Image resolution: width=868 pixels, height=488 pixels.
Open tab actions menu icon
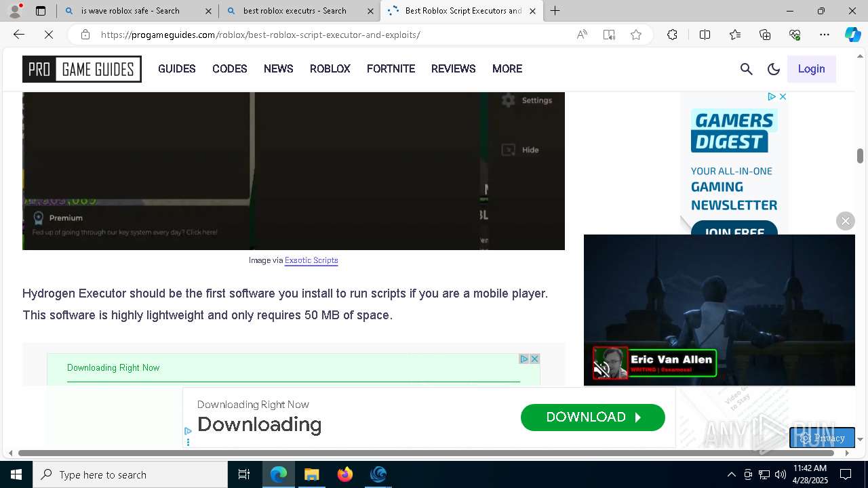click(x=41, y=11)
